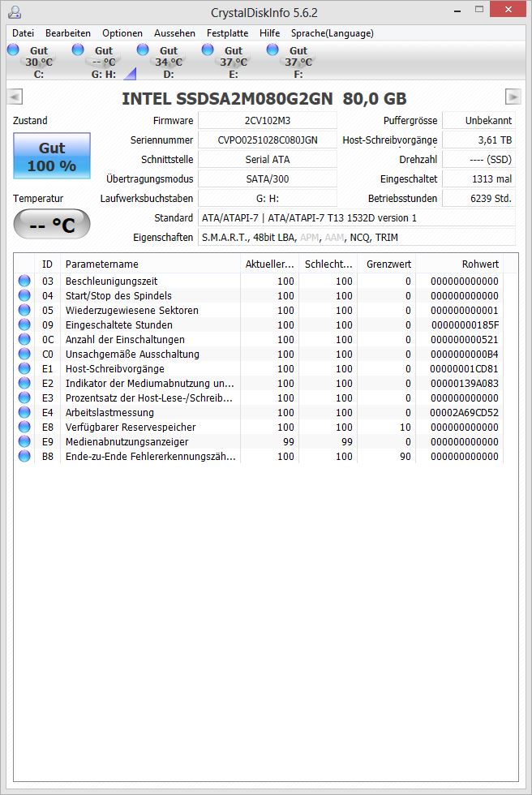Click the Laufwerksbuchstaben field showing G: H:
532x795 pixels.
pos(268,198)
